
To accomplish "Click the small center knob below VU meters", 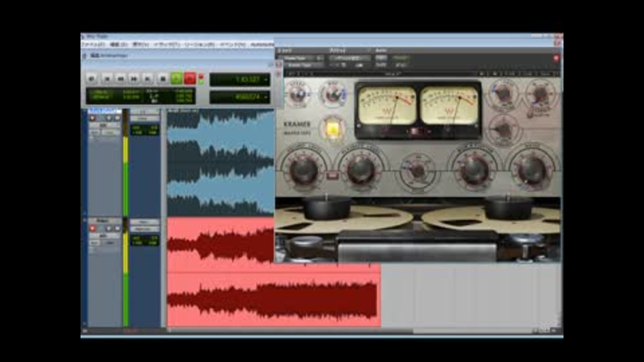I will coord(418,171).
